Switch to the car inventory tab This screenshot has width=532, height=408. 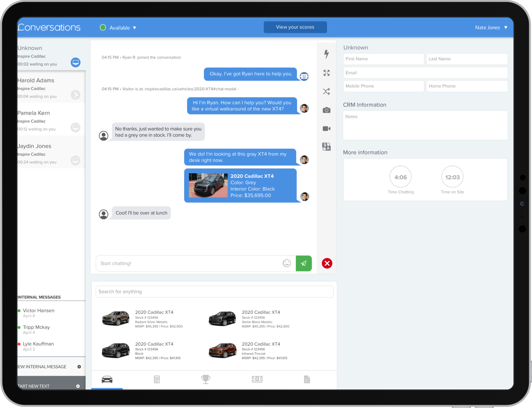click(107, 380)
